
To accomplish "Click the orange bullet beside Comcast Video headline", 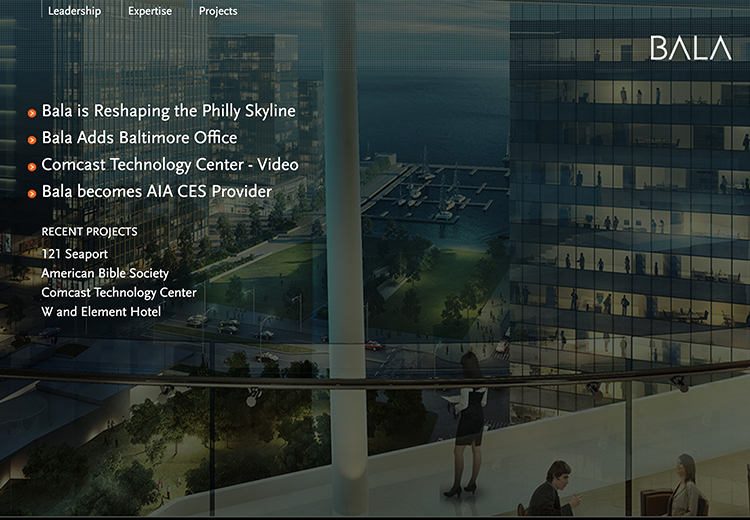I will (x=33, y=166).
